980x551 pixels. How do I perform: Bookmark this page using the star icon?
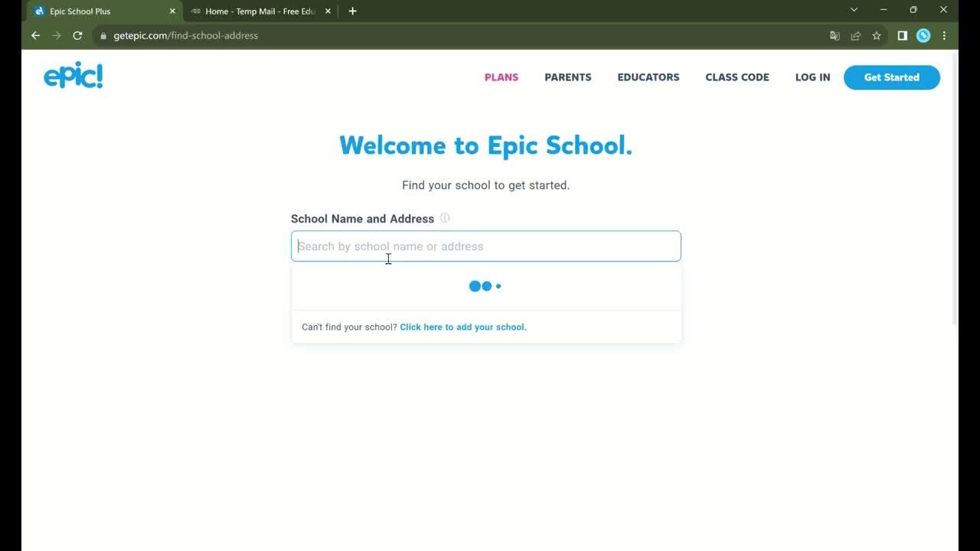pos(876,35)
